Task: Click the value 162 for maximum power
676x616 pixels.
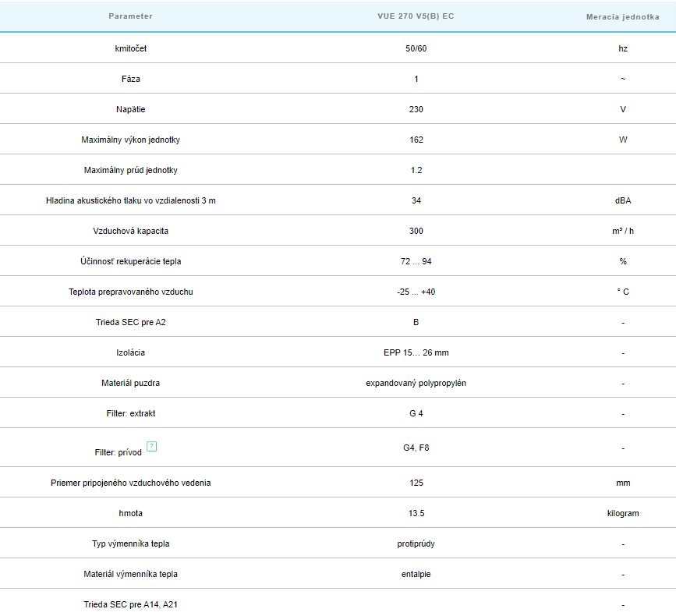Action: [416, 140]
